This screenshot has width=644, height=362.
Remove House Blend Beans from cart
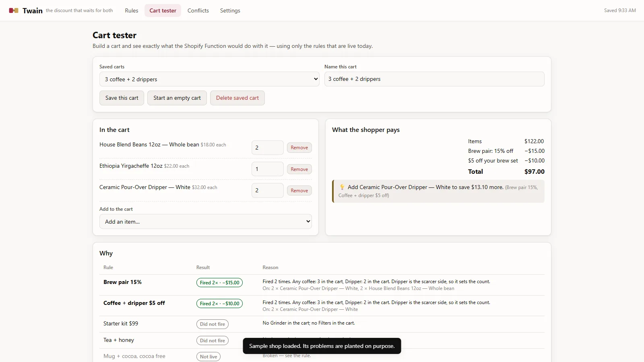299,148
